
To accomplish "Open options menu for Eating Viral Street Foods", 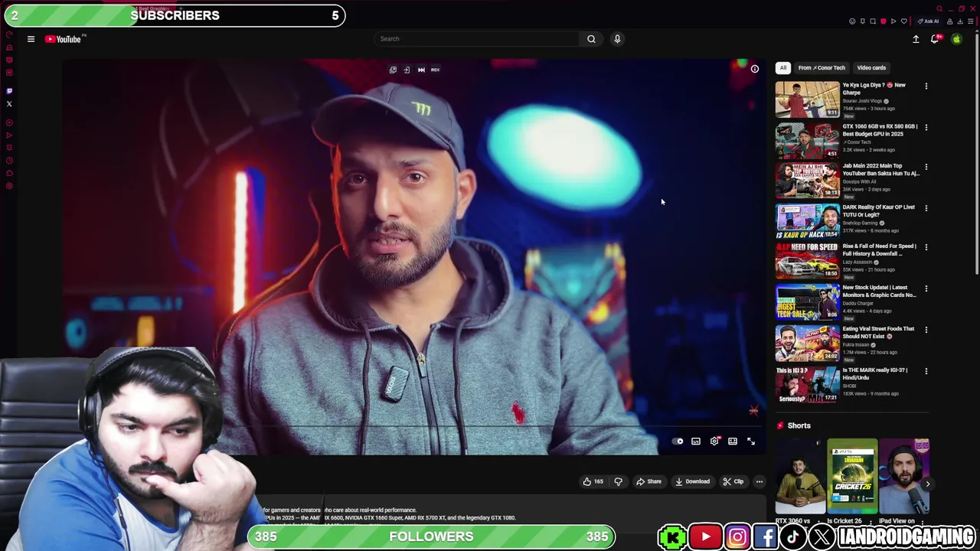I will [926, 330].
